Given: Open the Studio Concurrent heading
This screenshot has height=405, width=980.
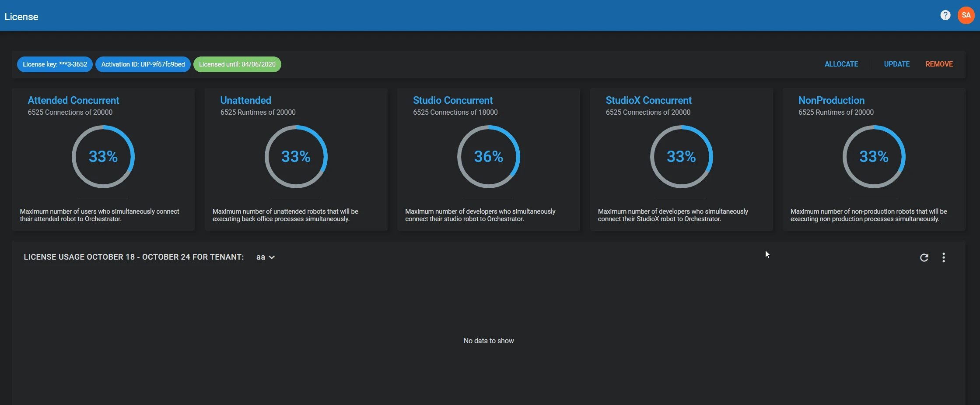Looking at the screenshot, I should 453,100.
